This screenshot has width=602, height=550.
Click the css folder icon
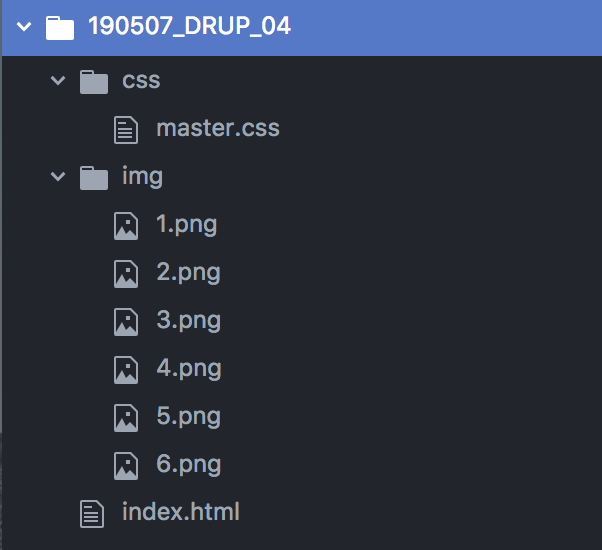coord(94,82)
